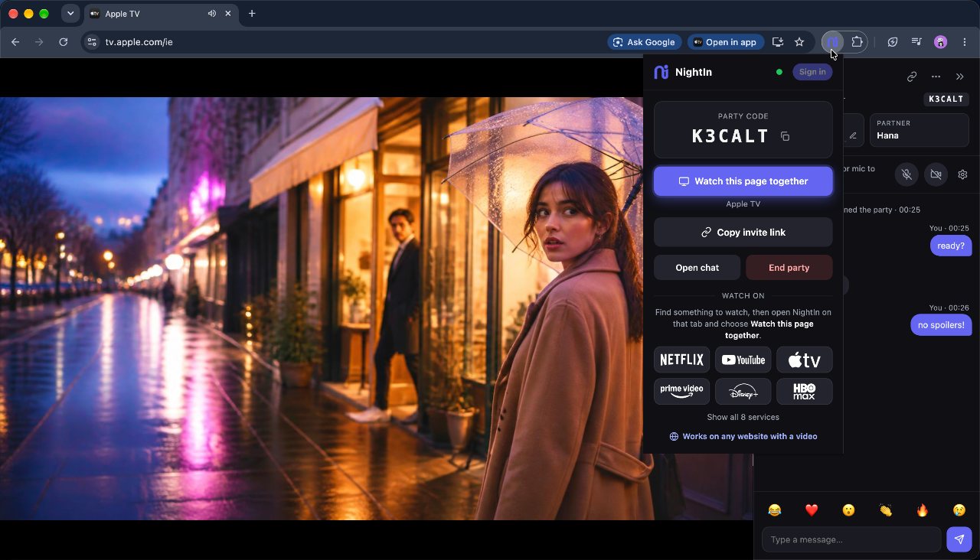Open the Apple TV service tile
Screen dimensions: 980x560
coord(804,360)
